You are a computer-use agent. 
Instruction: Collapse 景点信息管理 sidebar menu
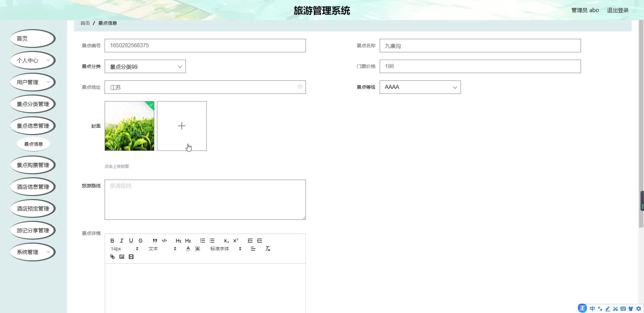point(33,126)
